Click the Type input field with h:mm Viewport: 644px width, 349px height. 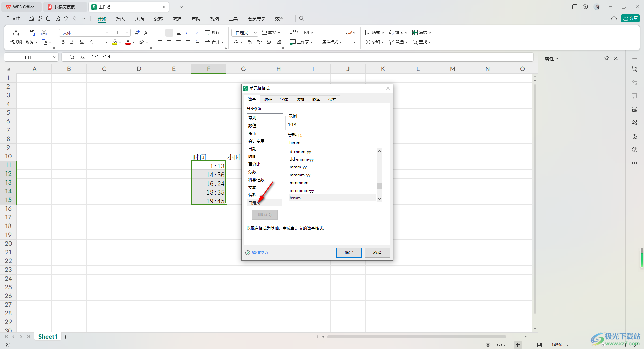(335, 143)
